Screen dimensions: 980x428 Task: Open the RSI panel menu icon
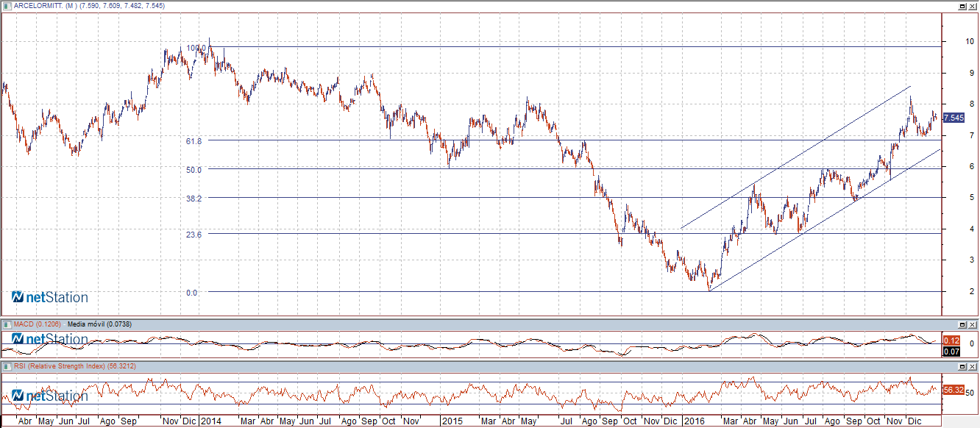(8, 365)
